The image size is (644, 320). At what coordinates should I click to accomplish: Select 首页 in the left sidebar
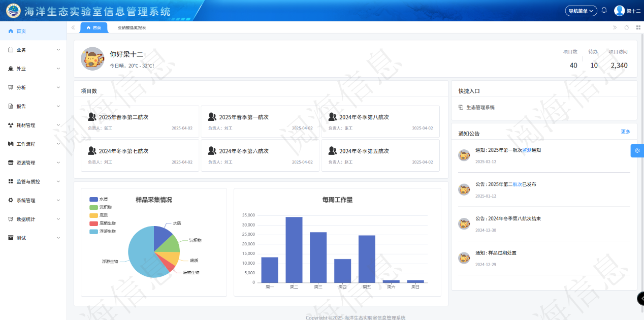pyautogui.click(x=21, y=31)
